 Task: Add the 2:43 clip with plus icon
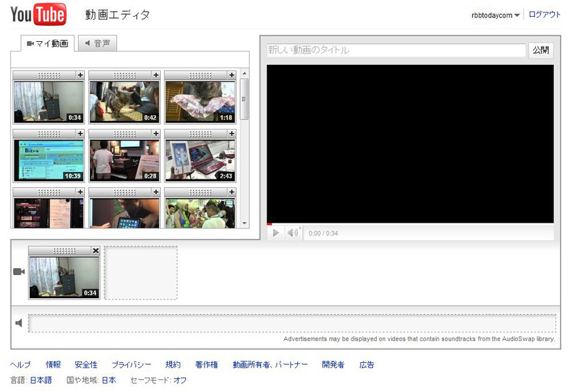pyautogui.click(x=231, y=134)
